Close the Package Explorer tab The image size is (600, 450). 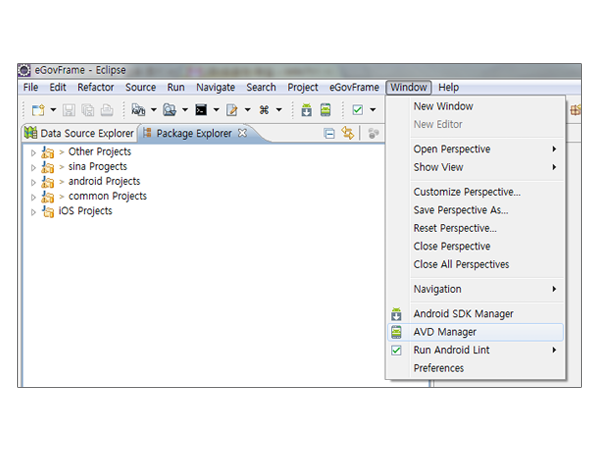(x=242, y=133)
